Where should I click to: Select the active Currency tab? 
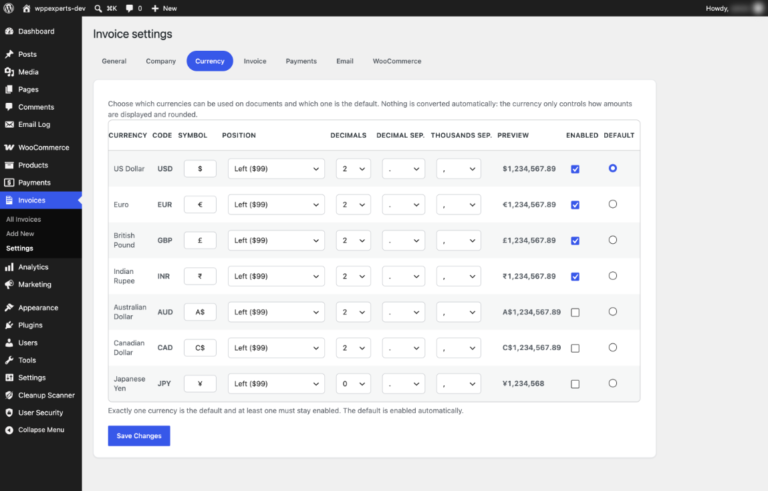click(x=210, y=61)
